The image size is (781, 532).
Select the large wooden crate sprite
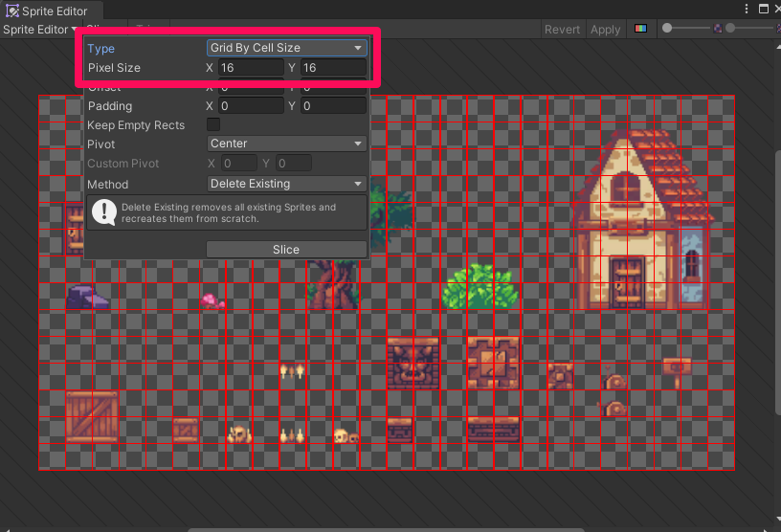[x=92, y=417]
